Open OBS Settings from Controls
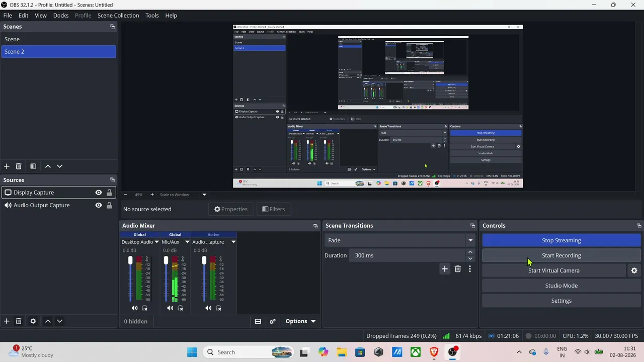Image resolution: width=644 pixels, height=362 pixels. [561, 301]
